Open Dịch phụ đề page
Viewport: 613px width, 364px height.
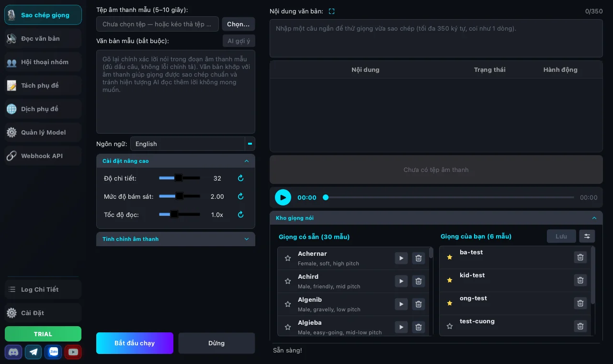tap(43, 109)
